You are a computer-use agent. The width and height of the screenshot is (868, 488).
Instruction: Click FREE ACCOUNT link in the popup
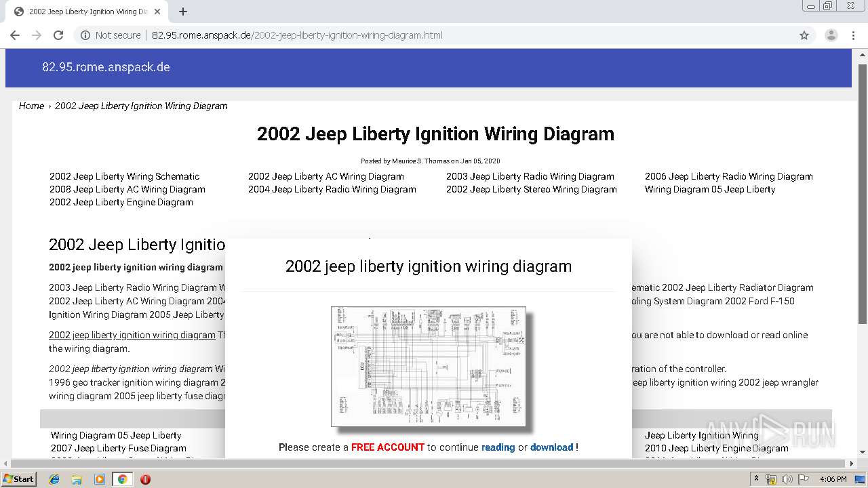coord(388,447)
